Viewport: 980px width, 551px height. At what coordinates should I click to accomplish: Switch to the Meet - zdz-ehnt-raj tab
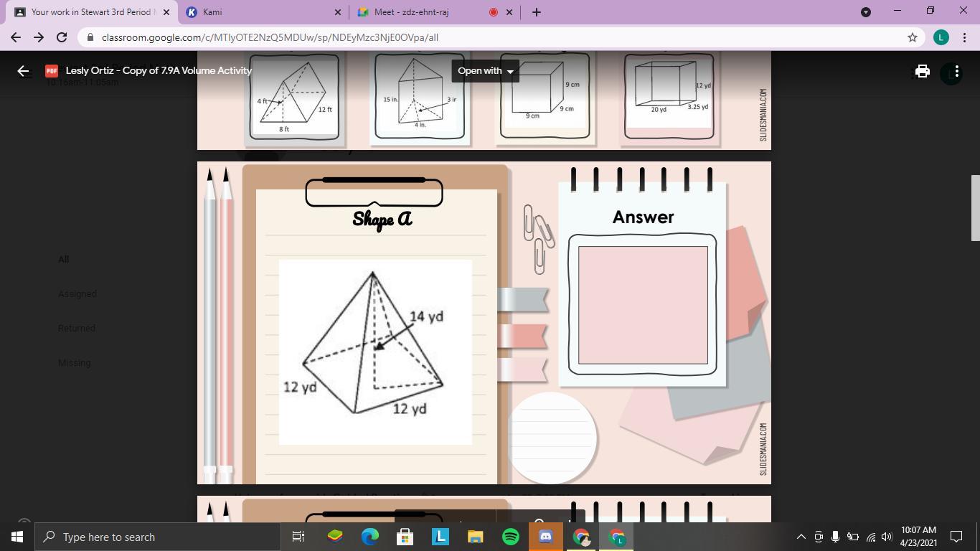pos(436,12)
